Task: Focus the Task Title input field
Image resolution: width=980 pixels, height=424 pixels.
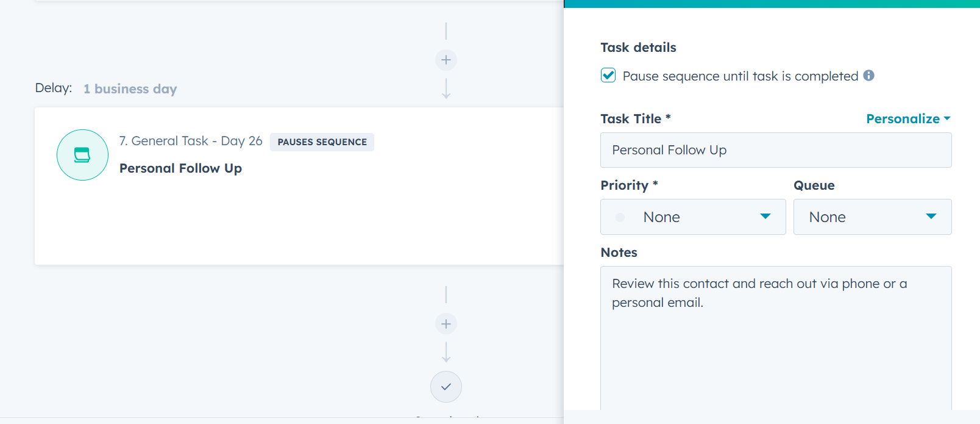Action: point(775,150)
